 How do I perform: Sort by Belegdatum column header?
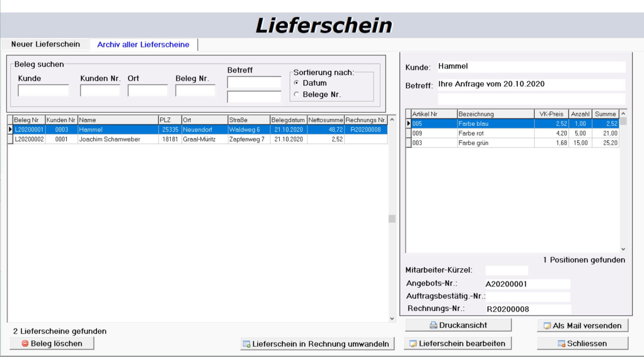tap(288, 120)
